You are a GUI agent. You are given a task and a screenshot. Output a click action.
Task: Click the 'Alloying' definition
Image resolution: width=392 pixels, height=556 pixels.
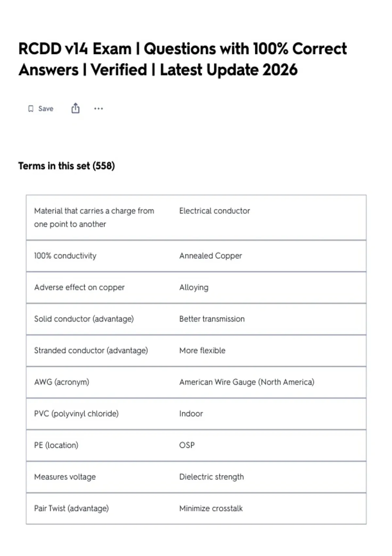194,287
